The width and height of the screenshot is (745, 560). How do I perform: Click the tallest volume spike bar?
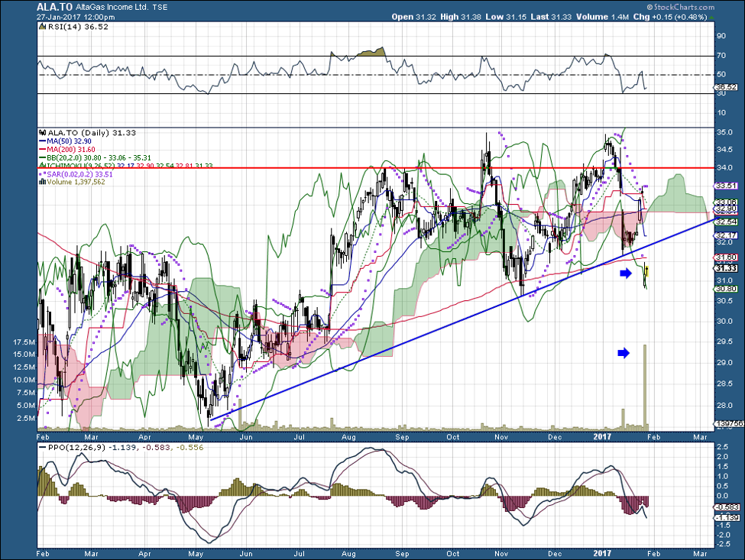point(645,387)
